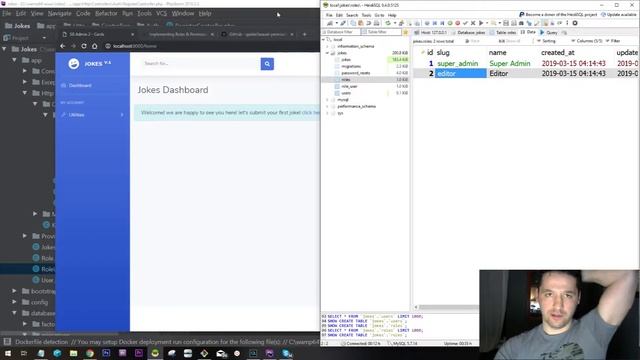Click Become a donor HeidiSQL link
This screenshot has height=360, width=640.
(558, 14)
